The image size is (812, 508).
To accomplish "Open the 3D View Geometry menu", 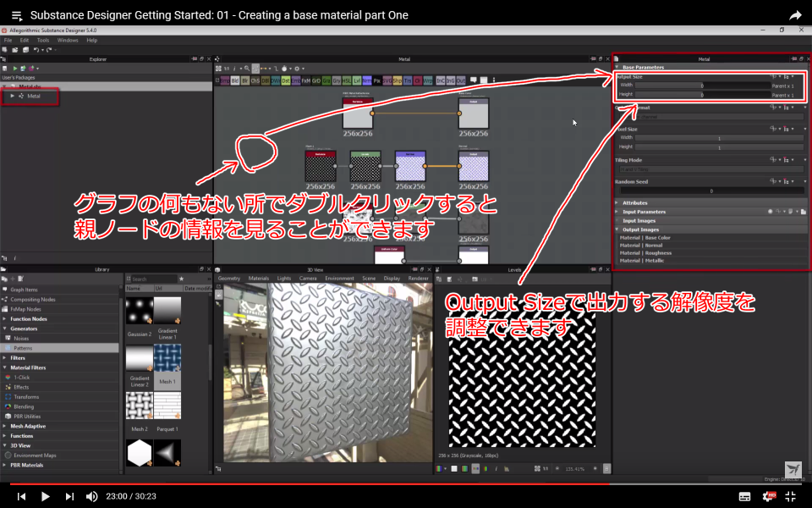I will [229, 279].
